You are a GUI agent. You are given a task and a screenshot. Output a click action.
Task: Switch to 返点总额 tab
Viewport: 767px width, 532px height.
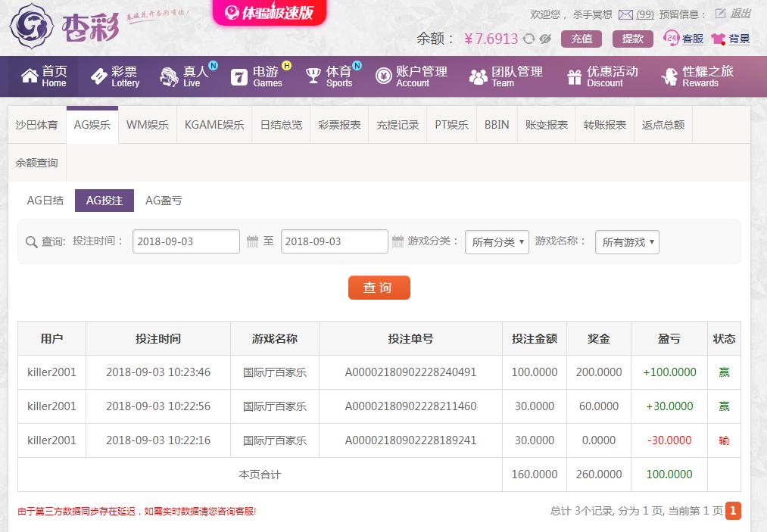(x=663, y=125)
